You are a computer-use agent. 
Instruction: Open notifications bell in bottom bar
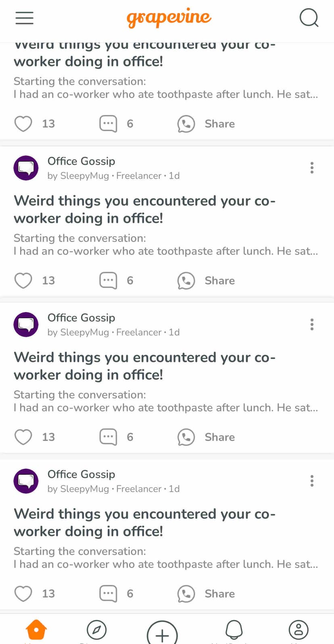[x=234, y=630]
